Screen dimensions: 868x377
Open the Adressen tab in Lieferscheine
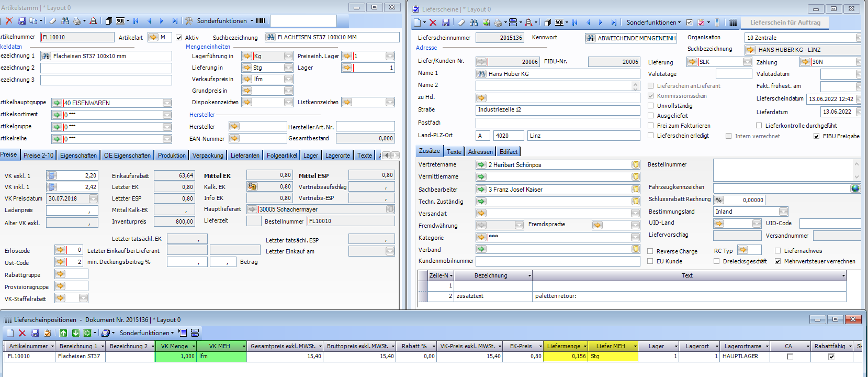pyautogui.click(x=480, y=152)
